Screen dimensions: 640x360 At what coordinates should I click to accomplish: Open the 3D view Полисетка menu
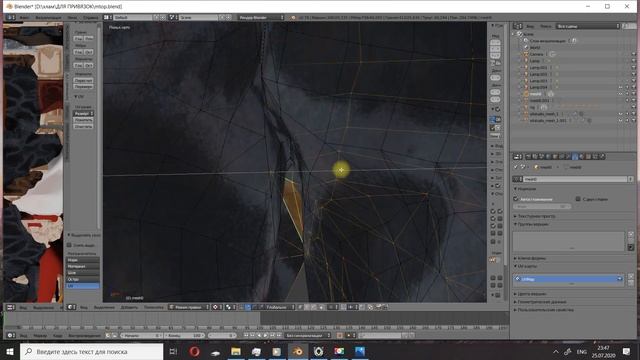point(153,307)
